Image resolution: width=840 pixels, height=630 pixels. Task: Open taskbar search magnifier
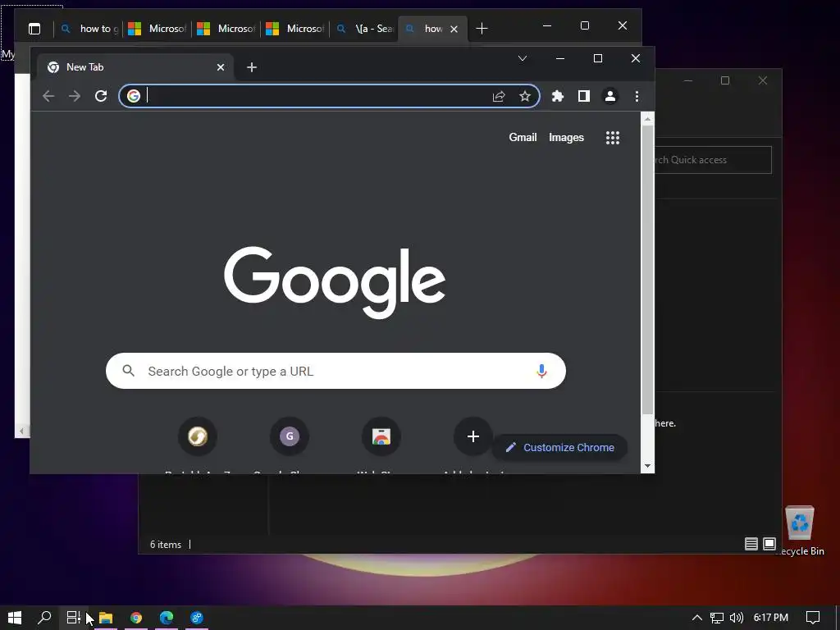tap(44, 618)
